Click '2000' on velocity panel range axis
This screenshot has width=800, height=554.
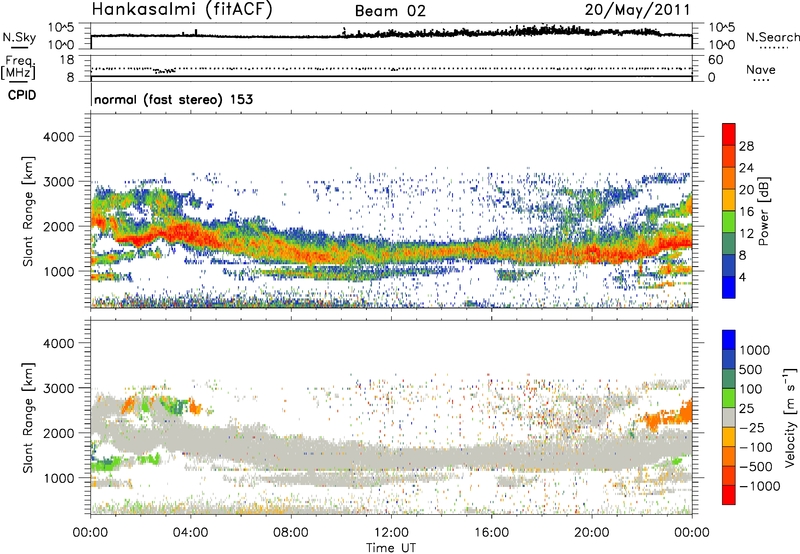(59, 433)
